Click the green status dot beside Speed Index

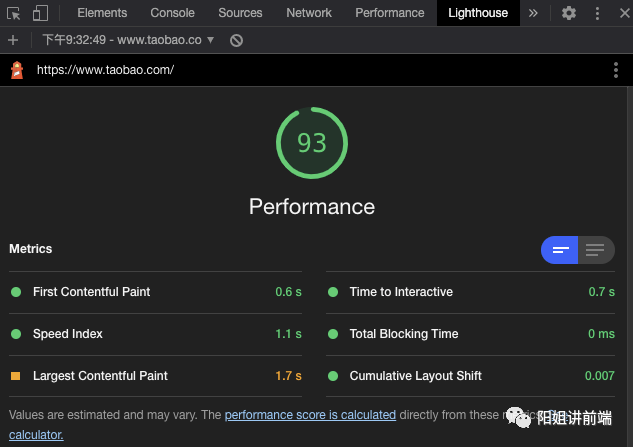click(16, 334)
